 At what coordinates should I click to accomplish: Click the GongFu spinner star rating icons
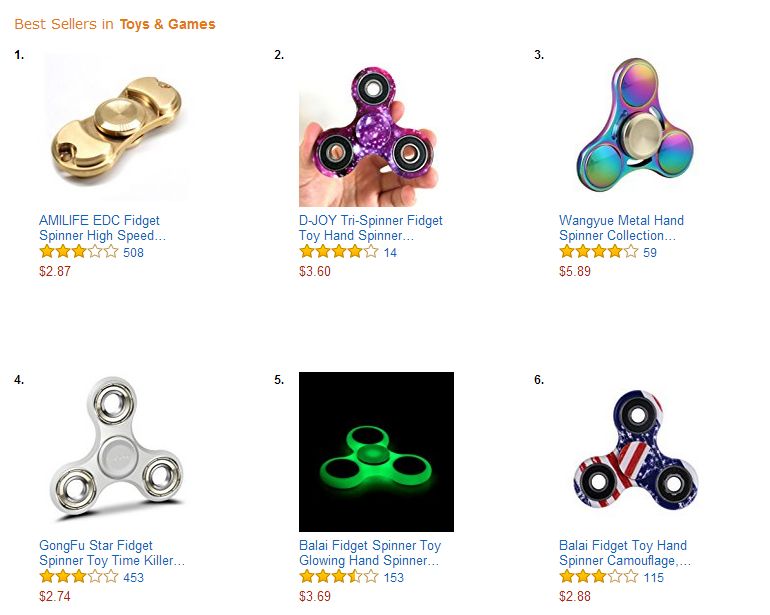click(x=79, y=577)
